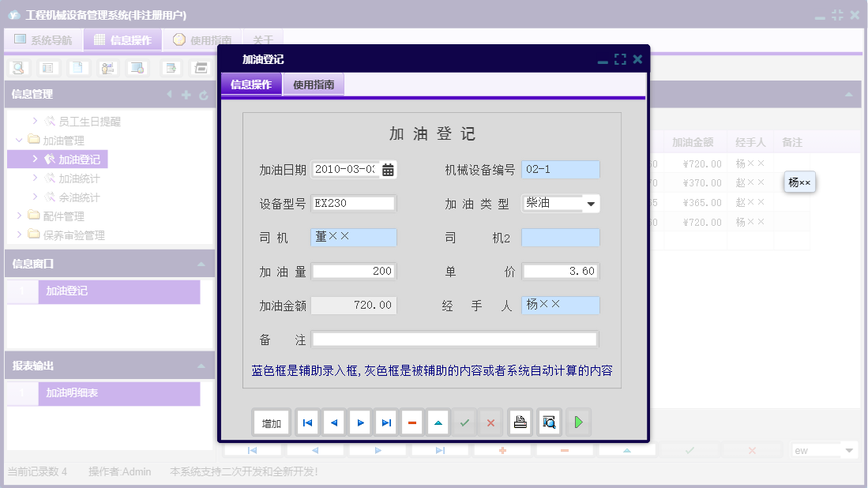Screen dimensions: 868x488
Task: Click the 增加 button to add a record
Action: click(x=271, y=422)
